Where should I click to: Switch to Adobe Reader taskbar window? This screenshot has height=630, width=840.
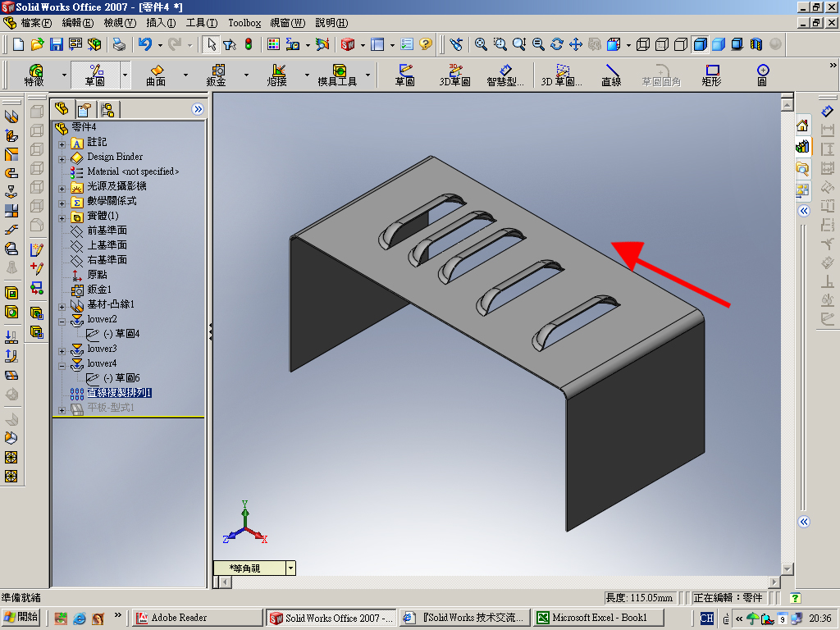(x=197, y=618)
